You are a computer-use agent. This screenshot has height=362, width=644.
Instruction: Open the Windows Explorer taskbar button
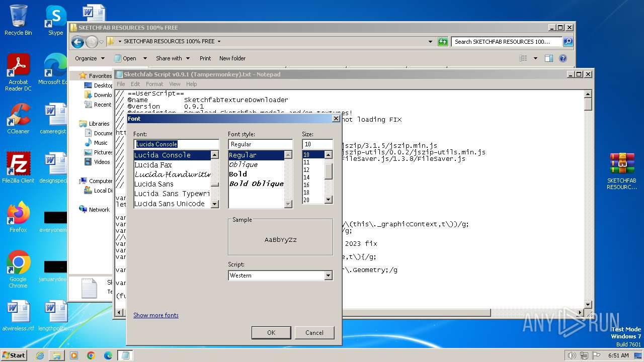pyautogui.click(x=57, y=355)
